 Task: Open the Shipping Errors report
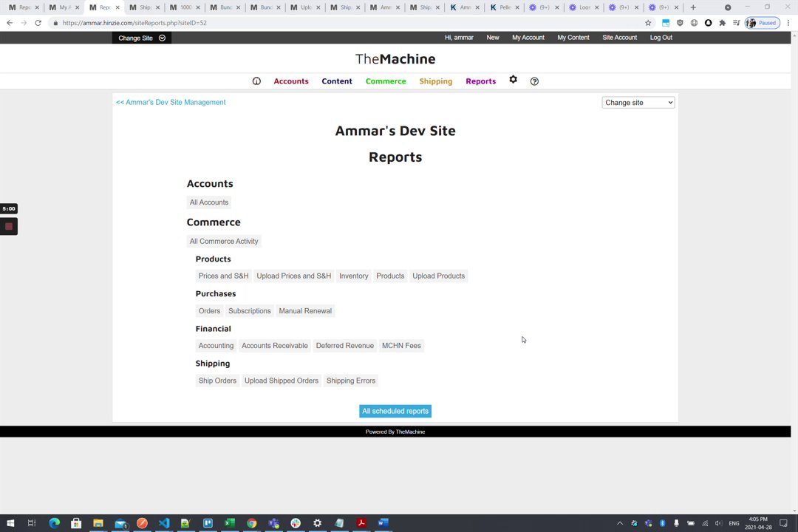tap(351, 381)
